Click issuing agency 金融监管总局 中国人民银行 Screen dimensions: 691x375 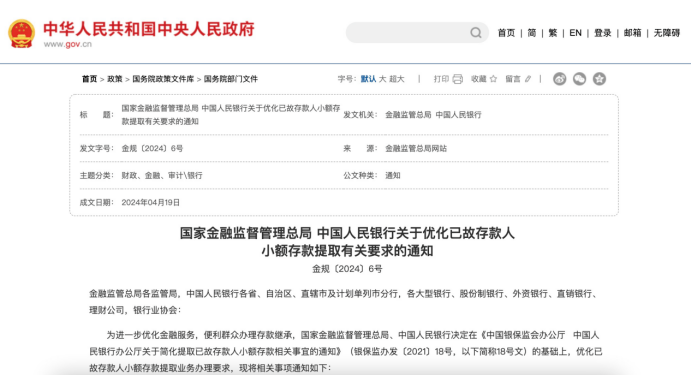[x=433, y=115]
